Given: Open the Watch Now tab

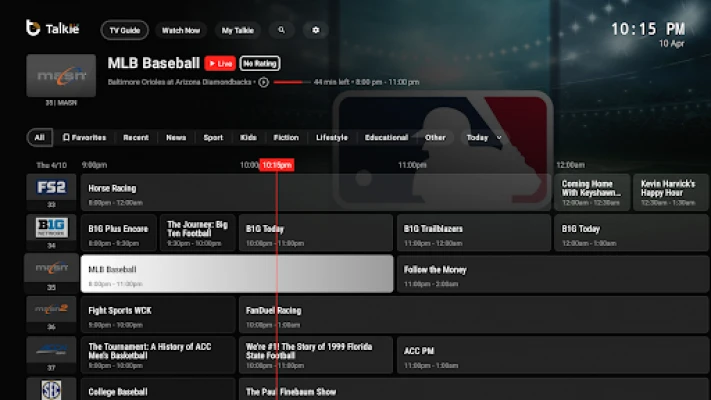Looking at the screenshot, I should (183, 30).
